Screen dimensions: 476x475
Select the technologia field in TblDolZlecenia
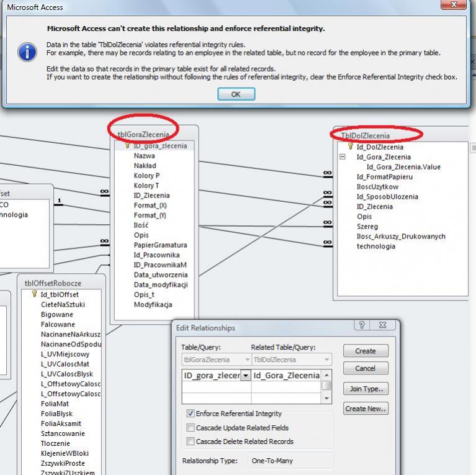(x=376, y=247)
